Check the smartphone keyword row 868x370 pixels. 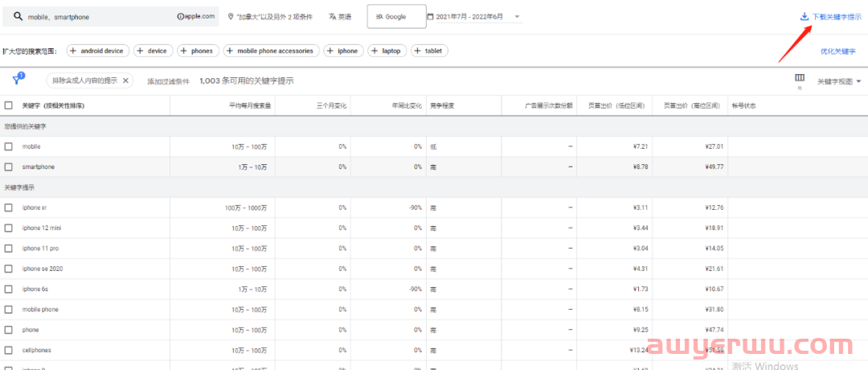coord(8,166)
